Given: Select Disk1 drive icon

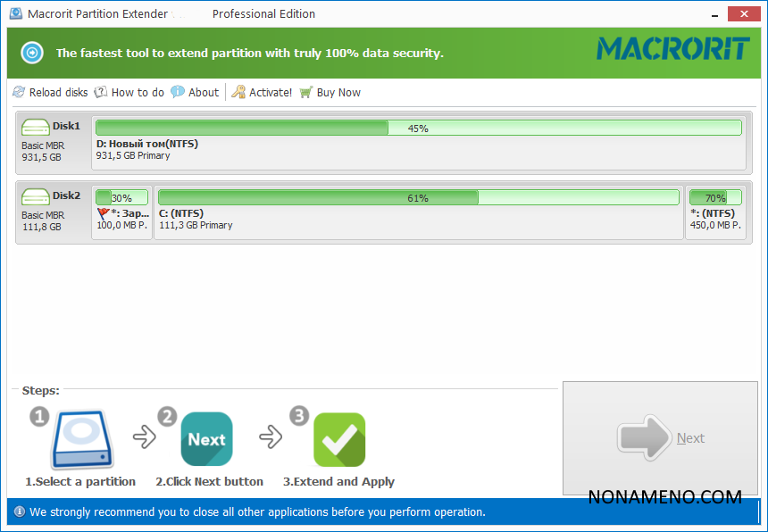Looking at the screenshot, I should [36, 127].
